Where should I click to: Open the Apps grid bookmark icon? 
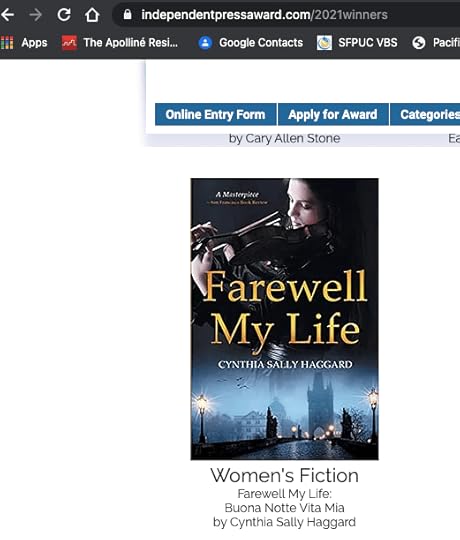tap(7, 43)
